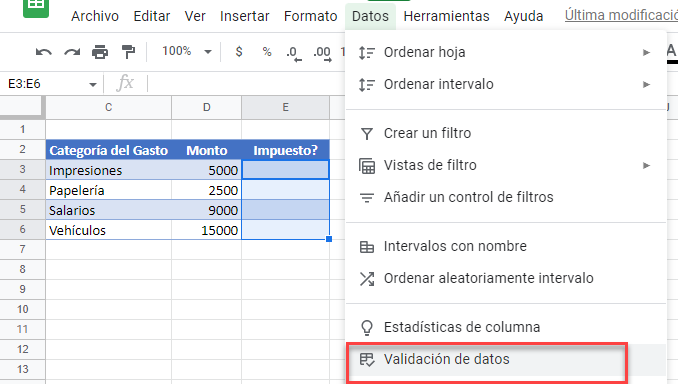
Task: Select row 7 header
Action: pos(22,250)
